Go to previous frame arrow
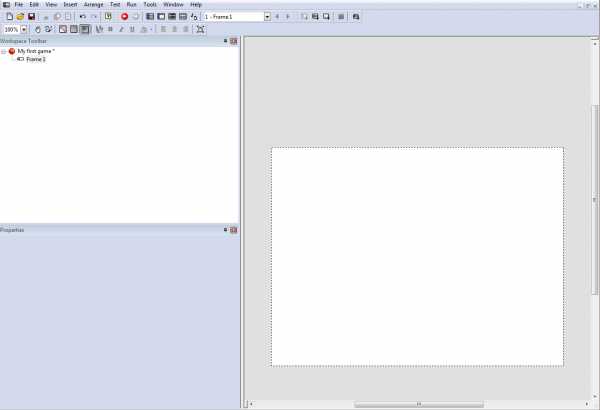This screenshot has height=410, width=600. [277, 16]
